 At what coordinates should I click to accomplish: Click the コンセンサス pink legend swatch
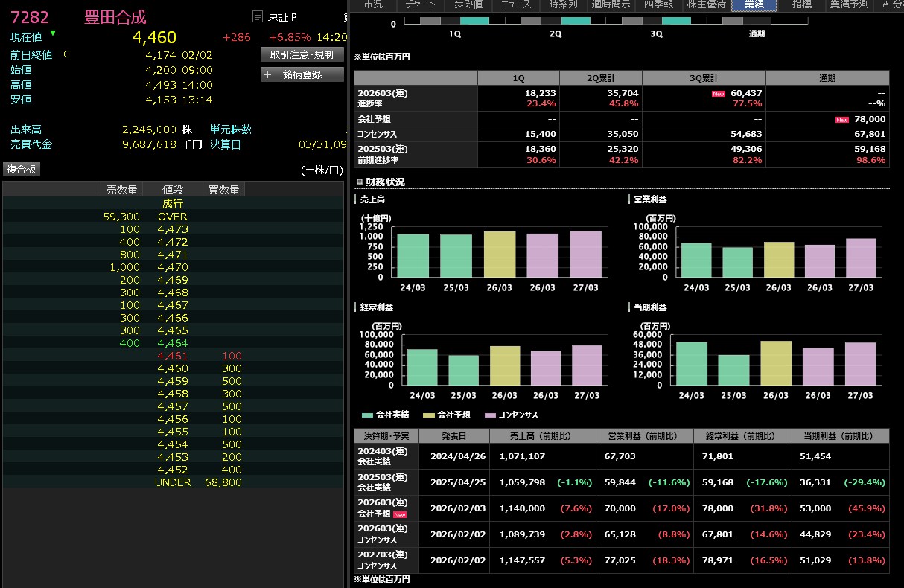(x=489, y=415)
